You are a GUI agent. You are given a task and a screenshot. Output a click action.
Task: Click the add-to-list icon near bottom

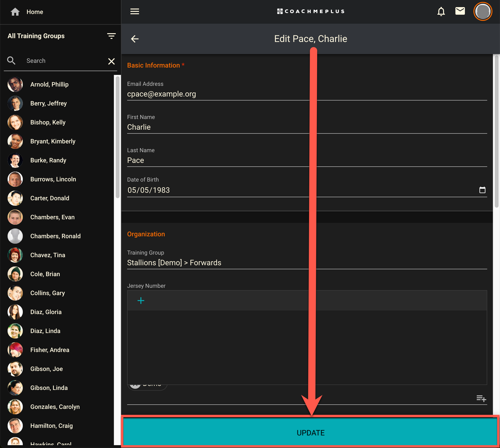(481, 398)
